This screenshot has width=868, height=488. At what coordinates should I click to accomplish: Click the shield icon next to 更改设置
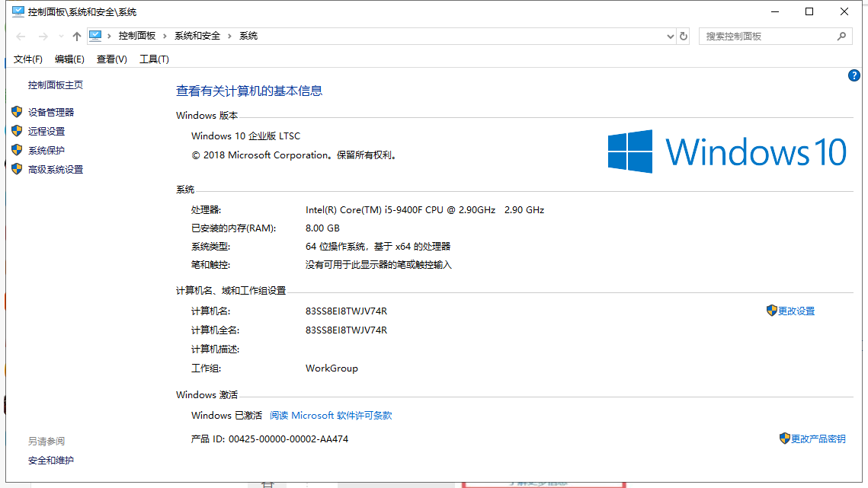coord(772,310)
